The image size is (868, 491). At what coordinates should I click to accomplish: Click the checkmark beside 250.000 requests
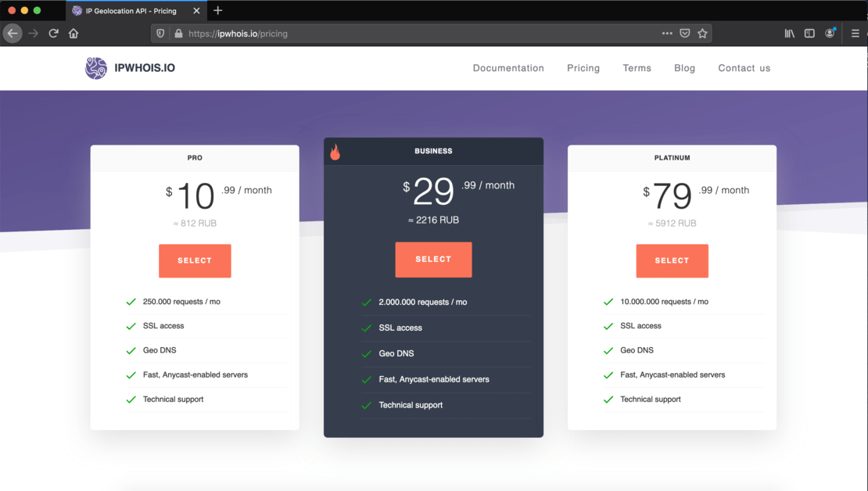(131, 302)
